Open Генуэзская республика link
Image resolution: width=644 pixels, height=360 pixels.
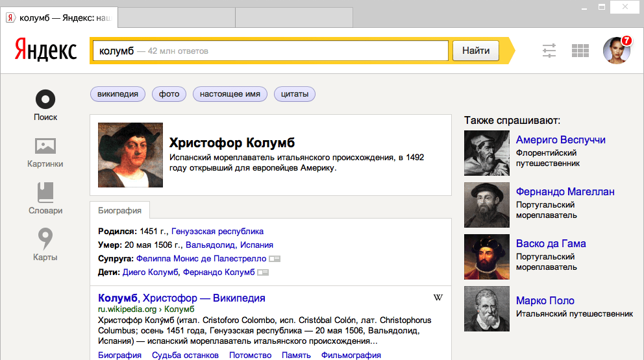[217, 231]
